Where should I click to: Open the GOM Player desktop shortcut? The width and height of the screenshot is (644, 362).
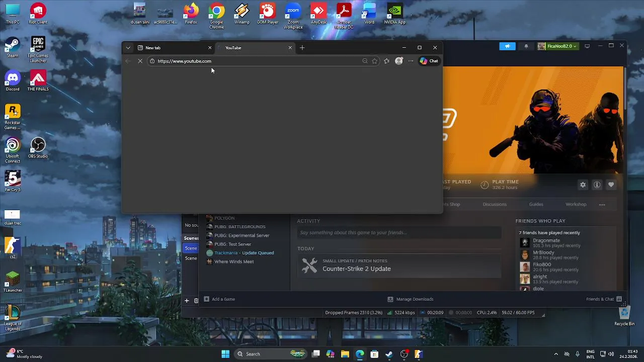(267, 14)
